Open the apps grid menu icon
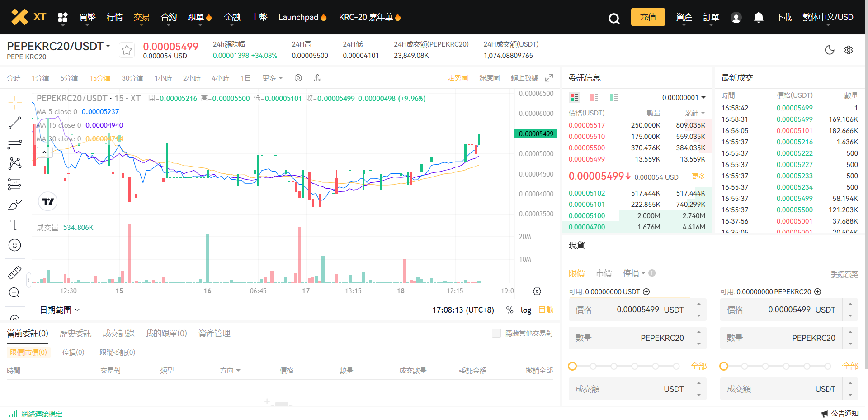868x420 pixels. (x=63, y=17)
